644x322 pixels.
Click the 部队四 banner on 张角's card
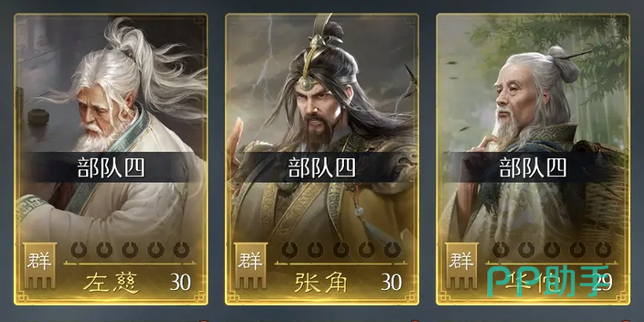coord(321,167)
